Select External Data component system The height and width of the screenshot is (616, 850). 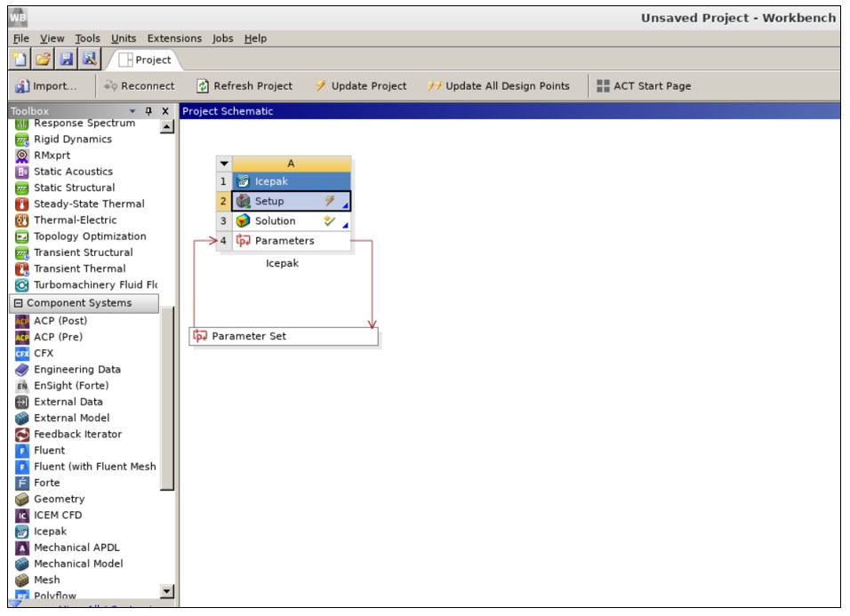[68, 403]
